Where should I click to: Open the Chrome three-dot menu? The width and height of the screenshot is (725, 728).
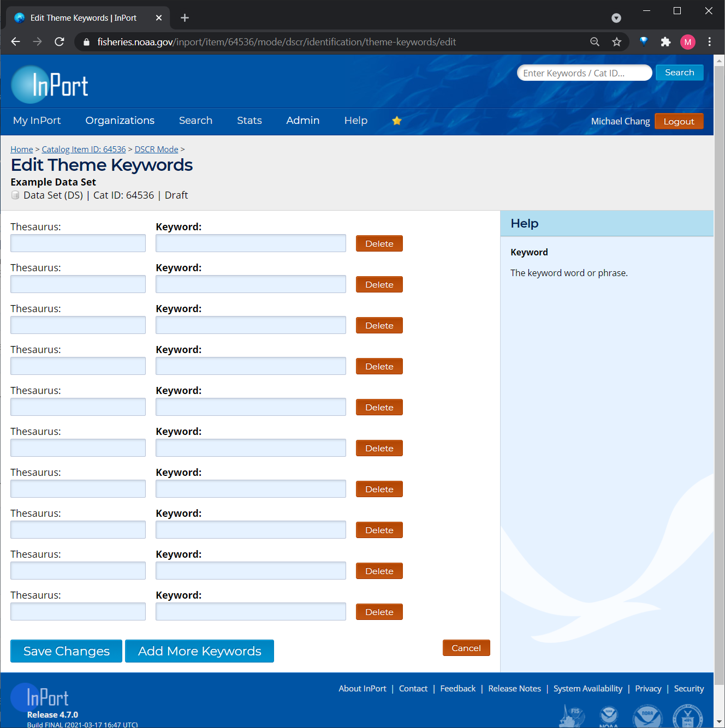tap(709, 42)
